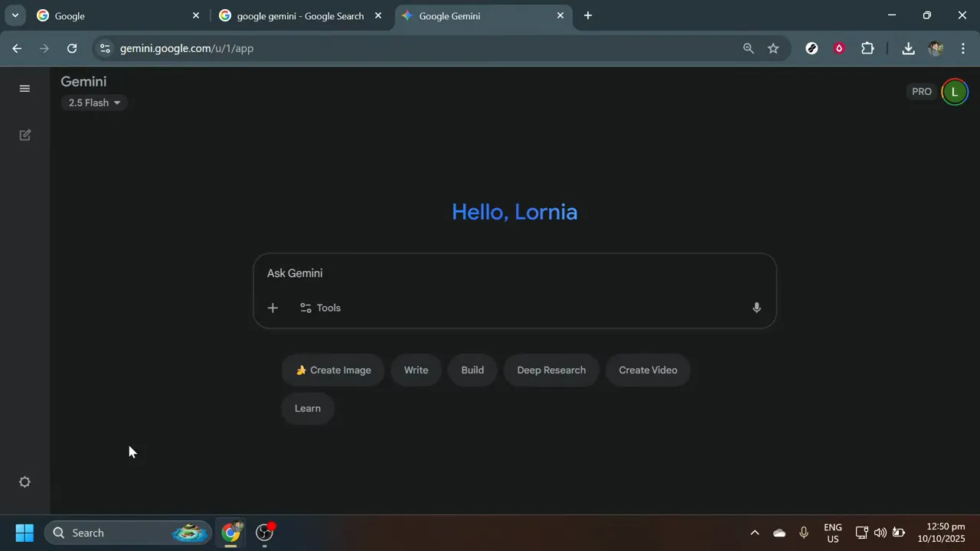Switch to google gemini Google Search tab
The image size is (980, 551).
tap(300, 15)
